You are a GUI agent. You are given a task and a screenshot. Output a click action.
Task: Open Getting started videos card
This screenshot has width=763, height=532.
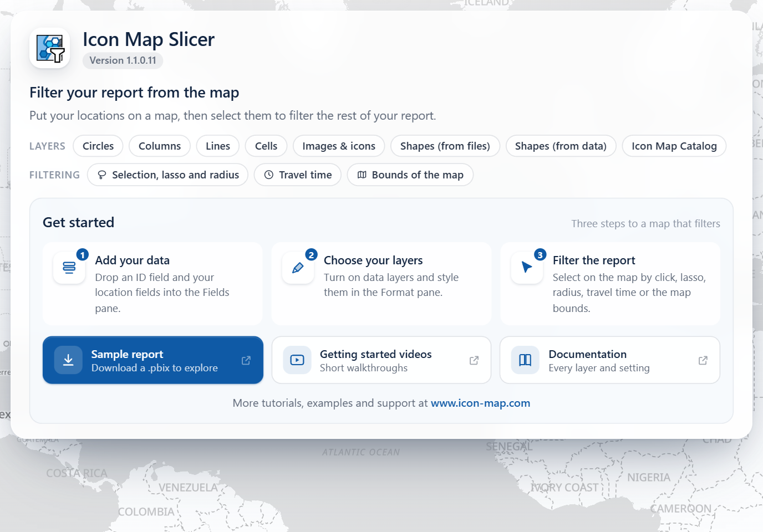coord(381,360)
